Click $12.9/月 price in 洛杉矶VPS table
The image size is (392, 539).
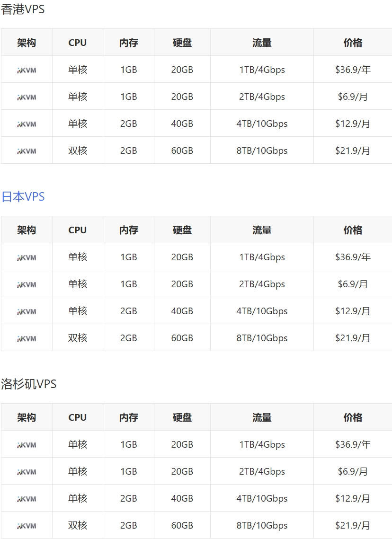[x=353, y=498]
